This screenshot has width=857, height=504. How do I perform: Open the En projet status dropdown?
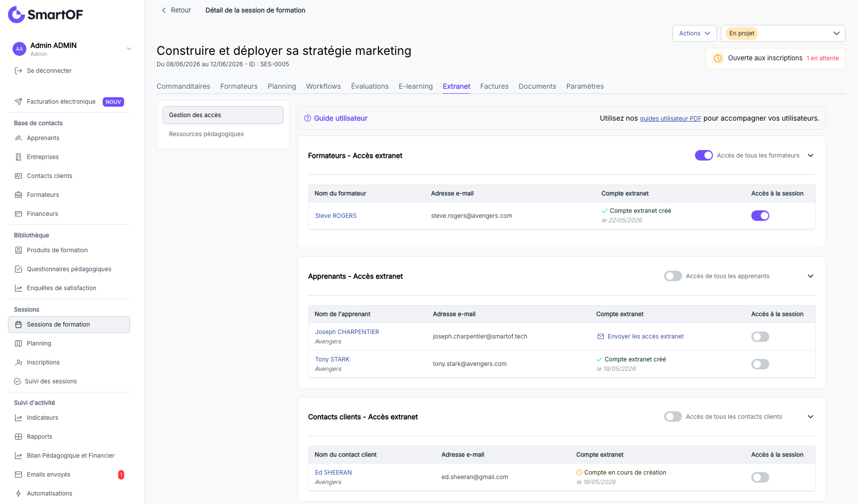point(783,33)
